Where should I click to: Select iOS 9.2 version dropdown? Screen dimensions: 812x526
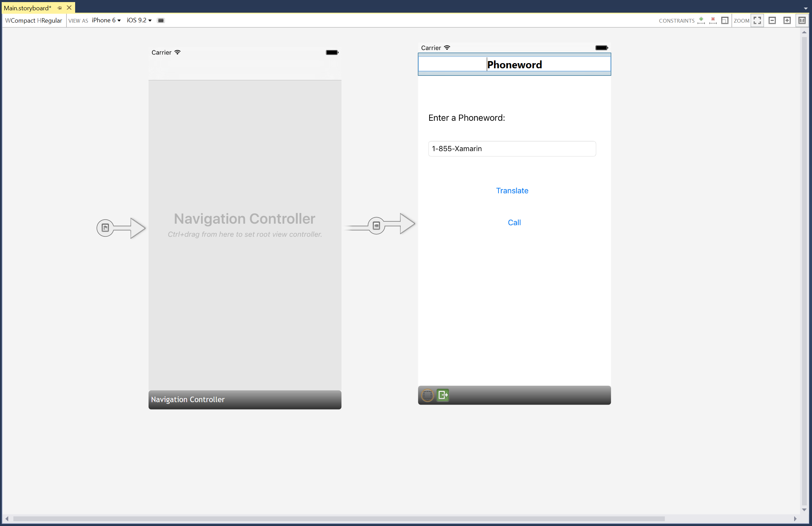tap(138, 20)
